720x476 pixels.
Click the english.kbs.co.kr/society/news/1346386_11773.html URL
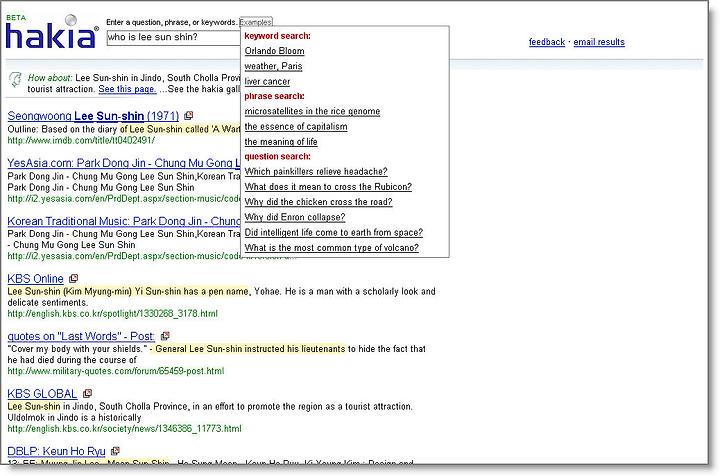(124, 428)
